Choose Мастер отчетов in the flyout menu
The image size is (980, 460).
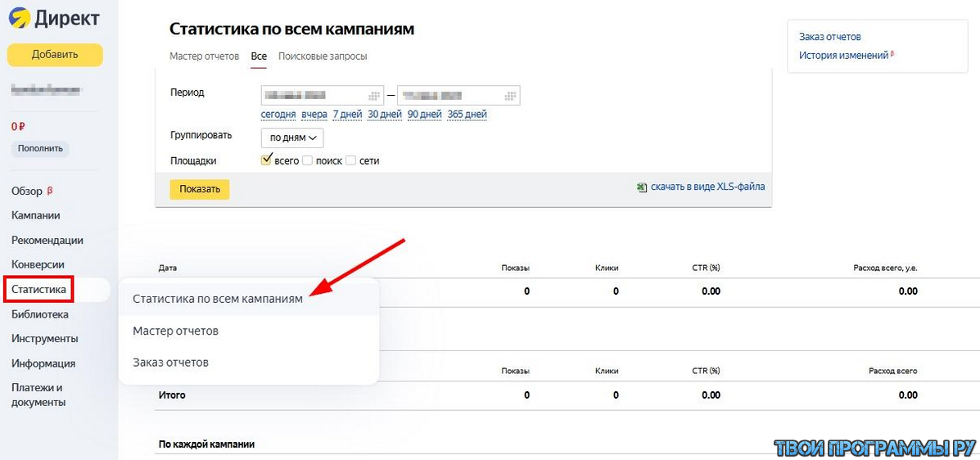pyautogui.click(x=249, y=331)
